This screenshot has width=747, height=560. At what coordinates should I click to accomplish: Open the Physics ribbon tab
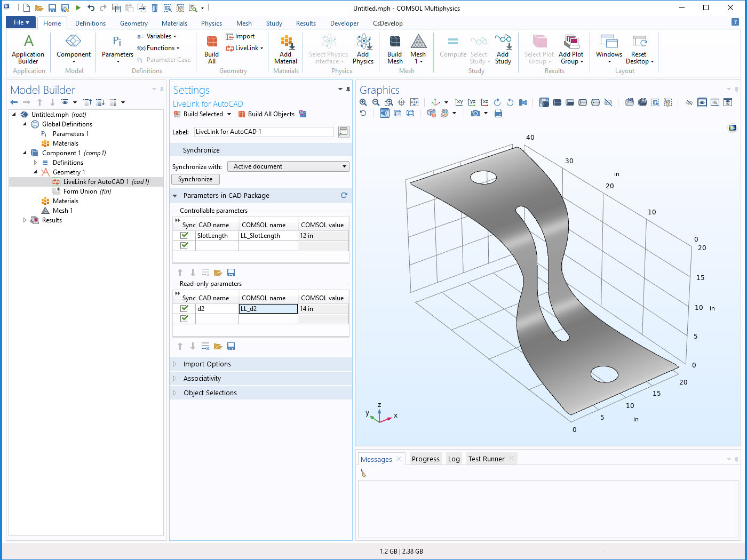point(211,23)
